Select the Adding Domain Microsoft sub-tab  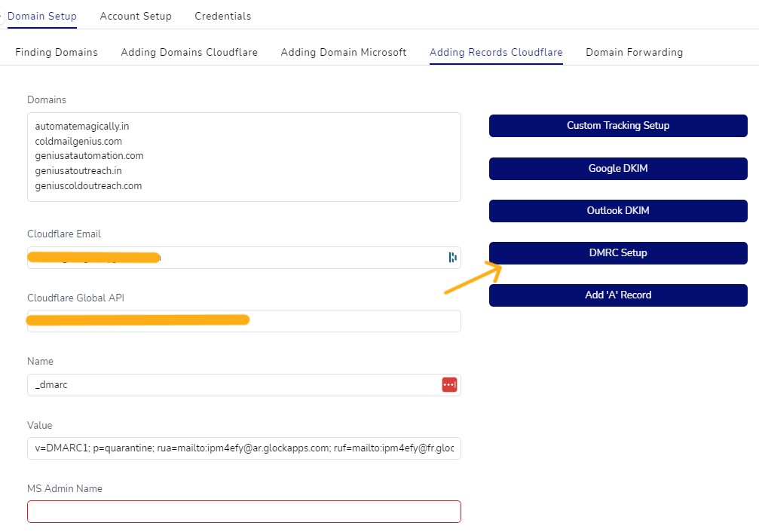click(x=344, y=52)
